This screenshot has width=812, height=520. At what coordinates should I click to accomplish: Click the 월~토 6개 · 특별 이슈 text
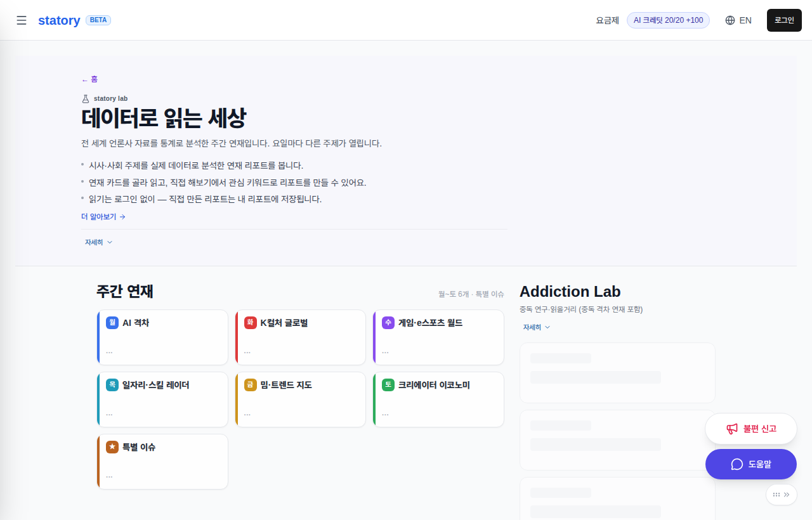[x=471, y=294]
